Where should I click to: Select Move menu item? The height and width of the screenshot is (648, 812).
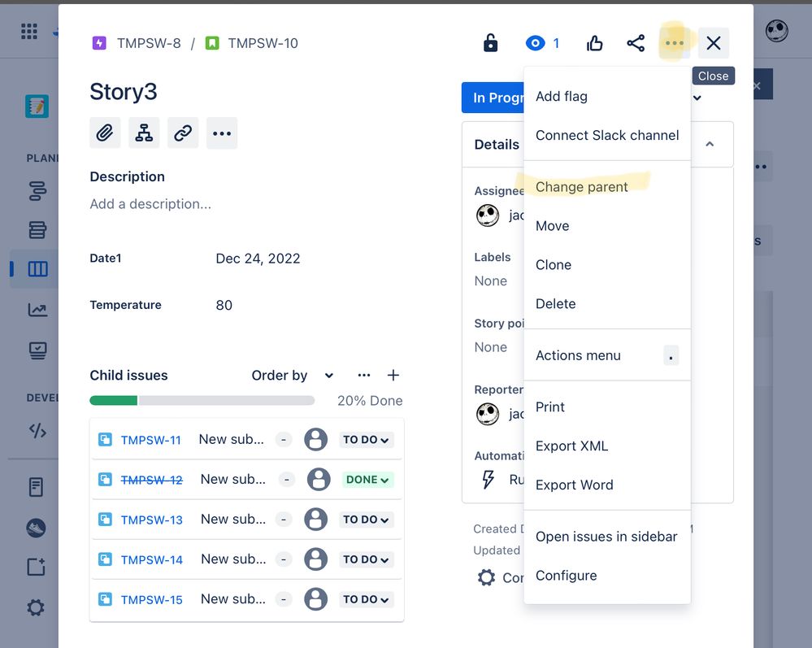point(607,226)
